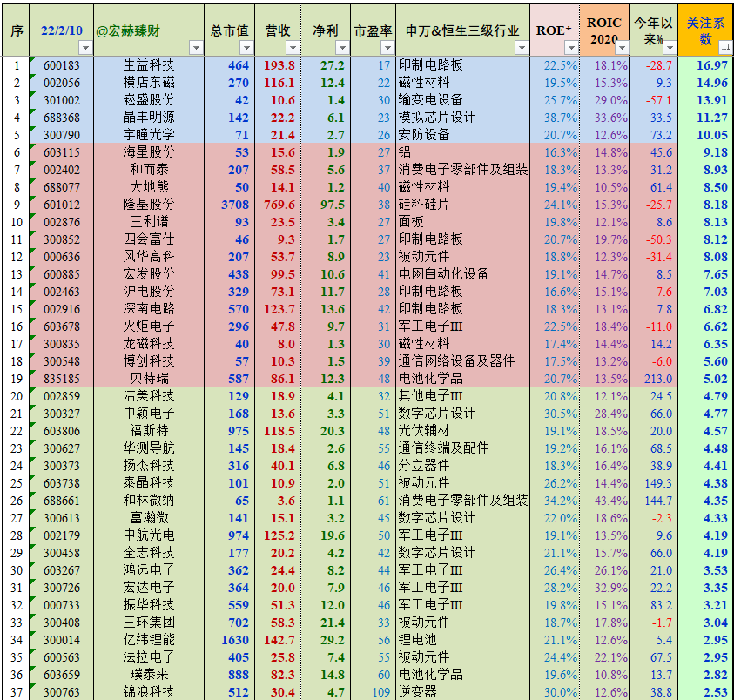This screenshot has height=700, width=734.
Task: Select the cell 晶丰明源
Action: [149, 118]
